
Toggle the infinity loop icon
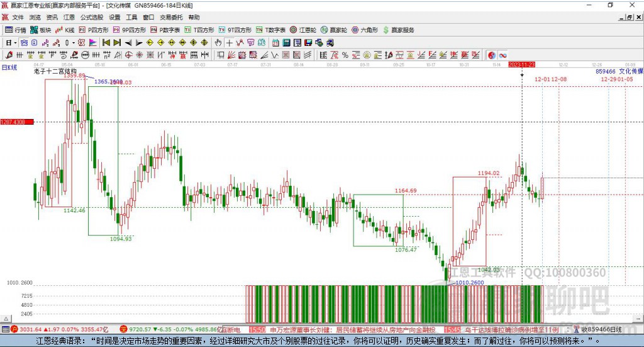503,54
